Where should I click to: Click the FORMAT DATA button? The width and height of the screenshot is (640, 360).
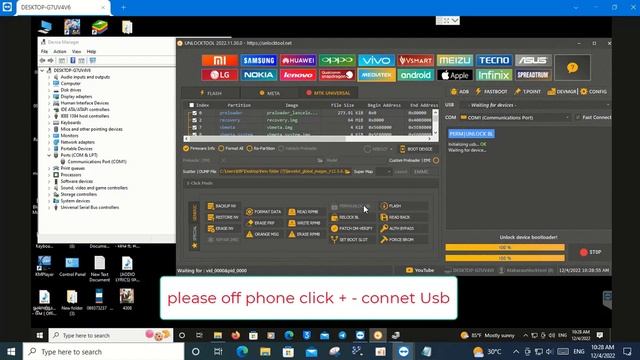[264, 212]
